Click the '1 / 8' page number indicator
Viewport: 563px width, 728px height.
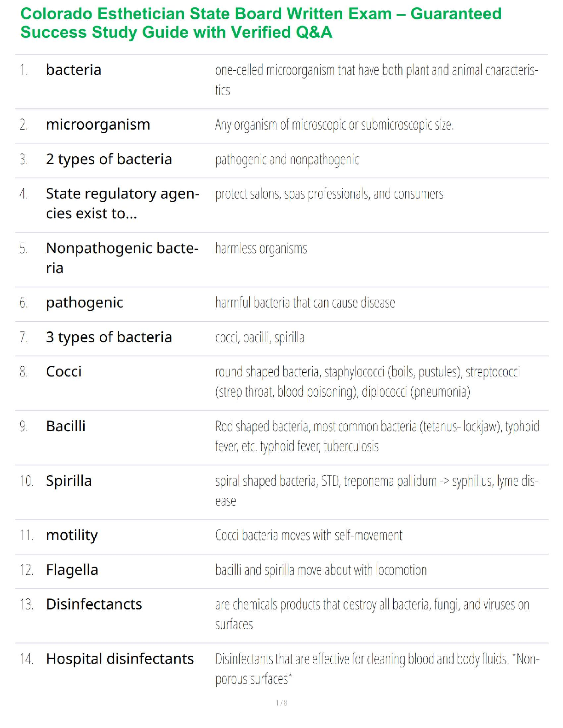pos(281,703)
